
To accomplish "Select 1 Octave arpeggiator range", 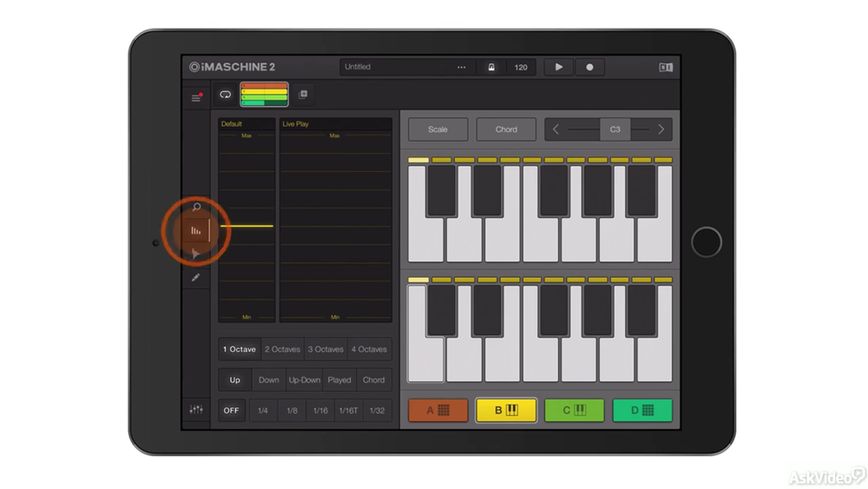I will click(240, 349).
